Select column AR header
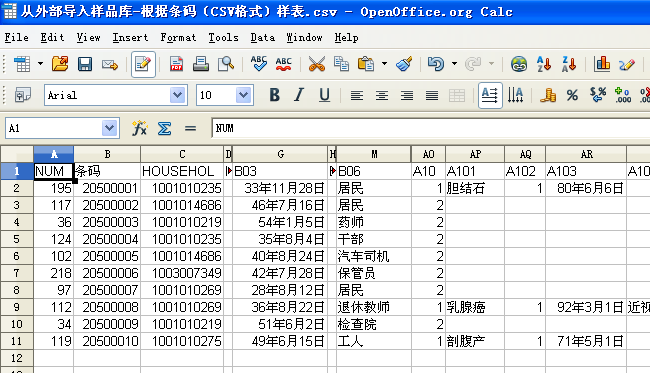Image resolution: width=650 pixels, height=373 pixels. (x=586, y=154)
